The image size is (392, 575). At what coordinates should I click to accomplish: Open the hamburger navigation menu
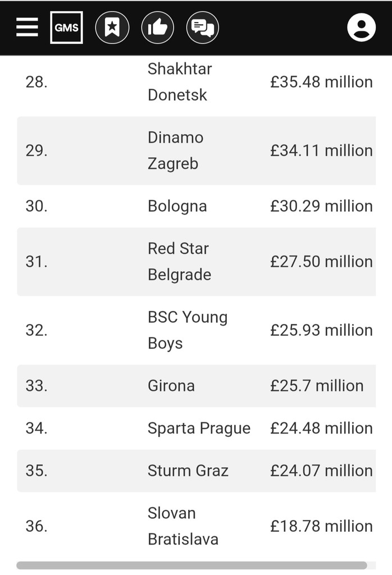click(27, 27)
